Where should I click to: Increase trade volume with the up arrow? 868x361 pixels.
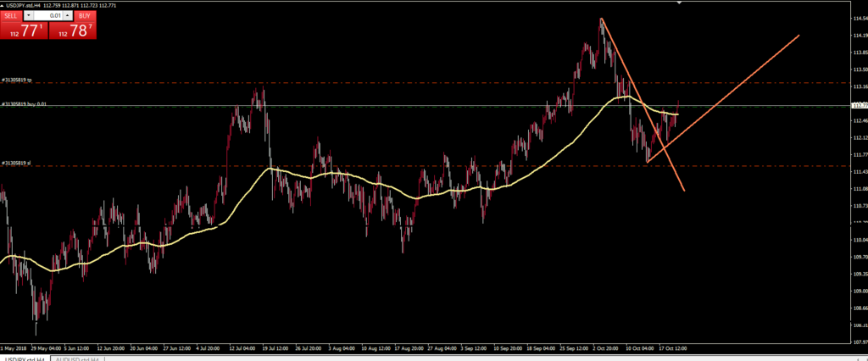pyautogui.click(x=68, y=16)
